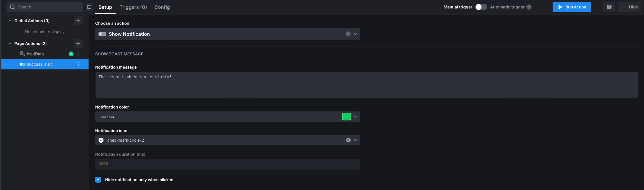Clear the checkmark-circle-2 icon selection
Image resolution: width=644 pixels, height=190 pixels.
(x=348, y=140)
